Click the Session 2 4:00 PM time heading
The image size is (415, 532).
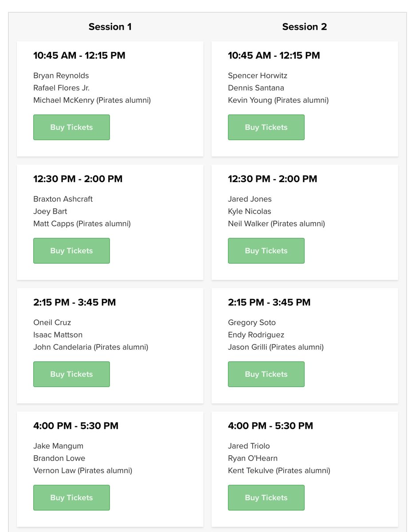[270, 426]
